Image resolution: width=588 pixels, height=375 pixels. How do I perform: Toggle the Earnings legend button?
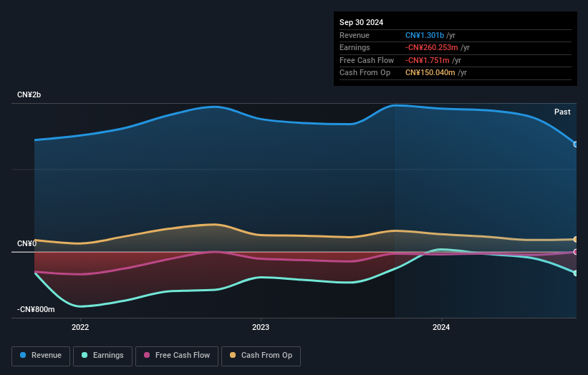pos(102,356)
